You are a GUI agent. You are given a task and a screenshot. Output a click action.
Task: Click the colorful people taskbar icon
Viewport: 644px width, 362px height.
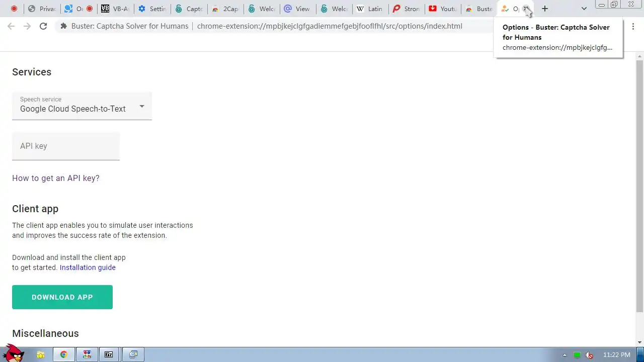[87, 354]
